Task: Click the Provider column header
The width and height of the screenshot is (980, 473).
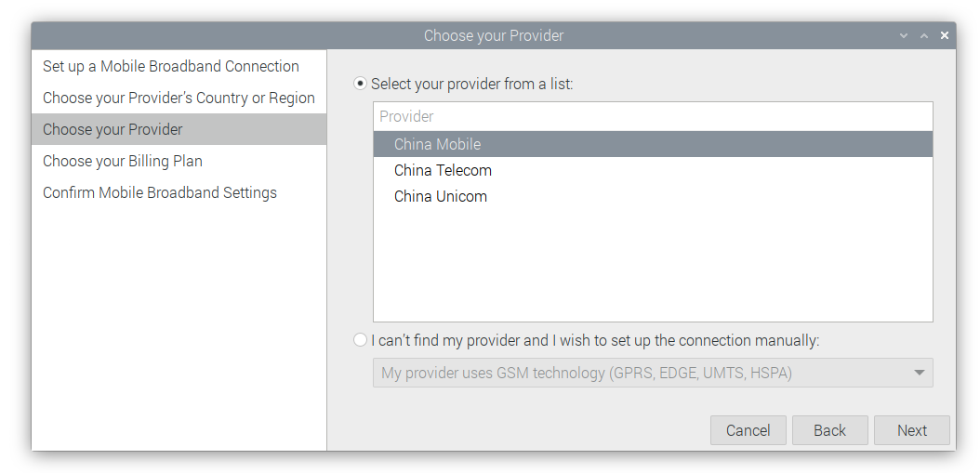Action: coord(651,116)
